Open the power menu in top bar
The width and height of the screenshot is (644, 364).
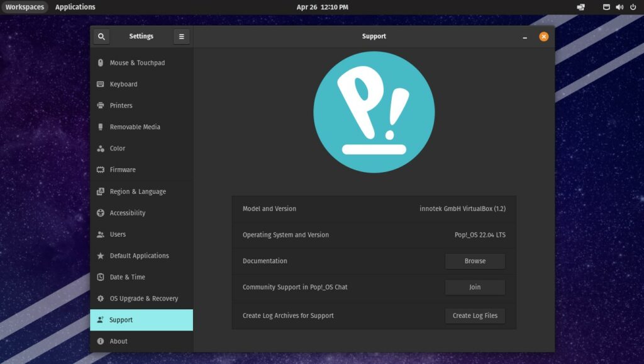(633, 7)
